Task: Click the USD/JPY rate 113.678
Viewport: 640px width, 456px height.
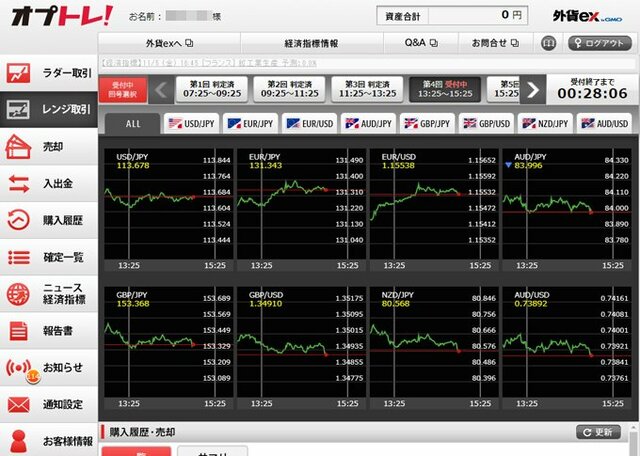Action: [x=133, y=165]
